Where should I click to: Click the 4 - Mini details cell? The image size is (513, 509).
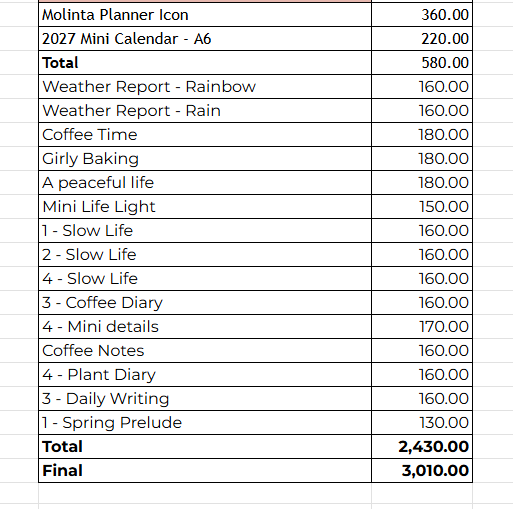[205, 327]
